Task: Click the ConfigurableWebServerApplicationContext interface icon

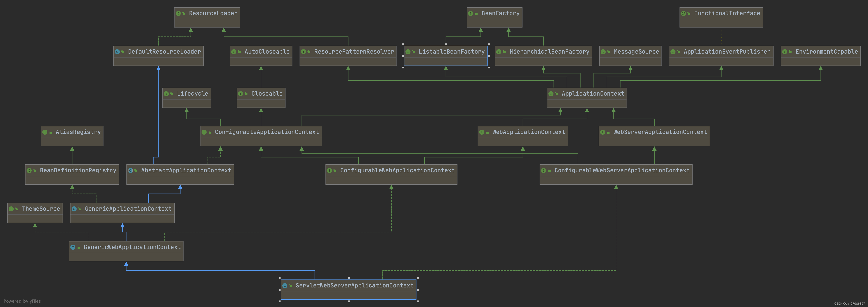Action: tap(544, 171)
